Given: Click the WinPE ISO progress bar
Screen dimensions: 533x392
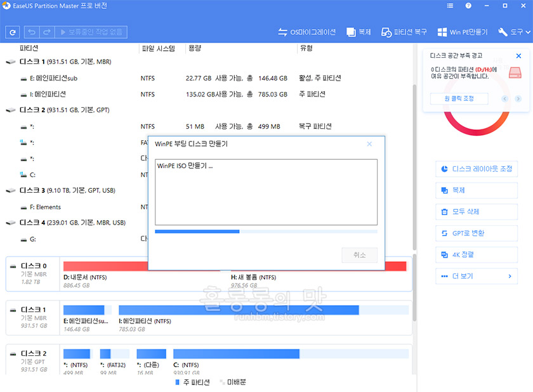Looking at the screenshot, I should pos(266,232).
